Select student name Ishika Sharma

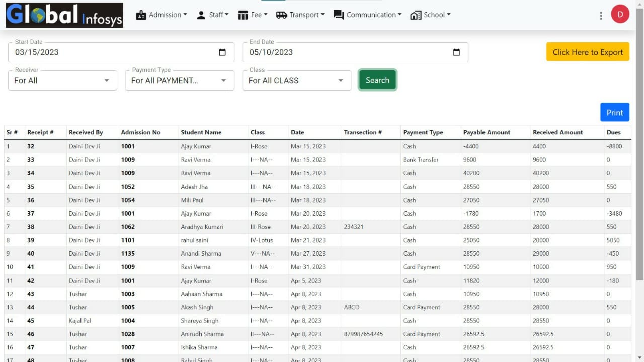coord(199,347)
